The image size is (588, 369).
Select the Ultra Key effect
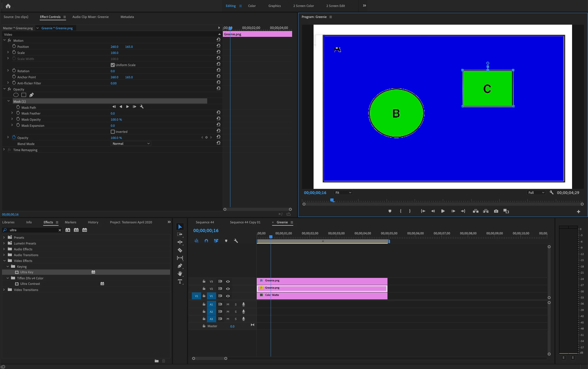tap(27, 272)
